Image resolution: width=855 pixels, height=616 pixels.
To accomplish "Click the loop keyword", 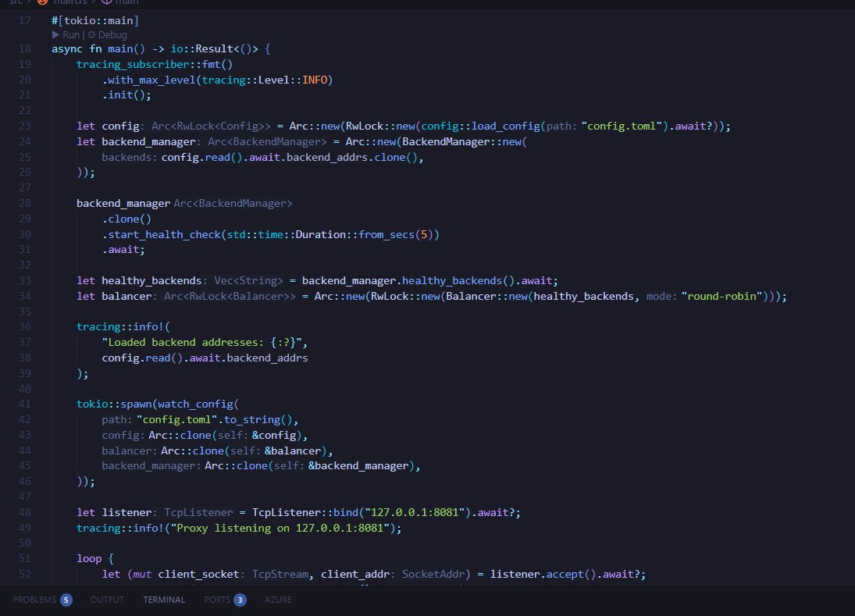I will [x=89, y=559].
